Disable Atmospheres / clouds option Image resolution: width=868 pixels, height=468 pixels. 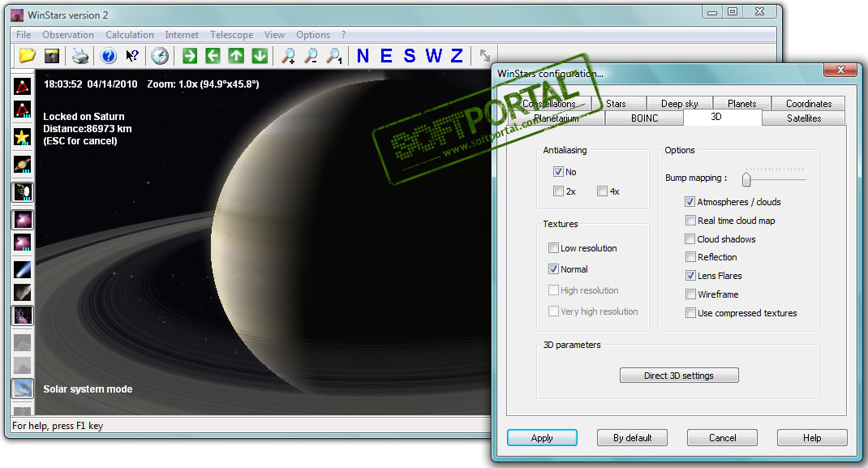(690, 201)
